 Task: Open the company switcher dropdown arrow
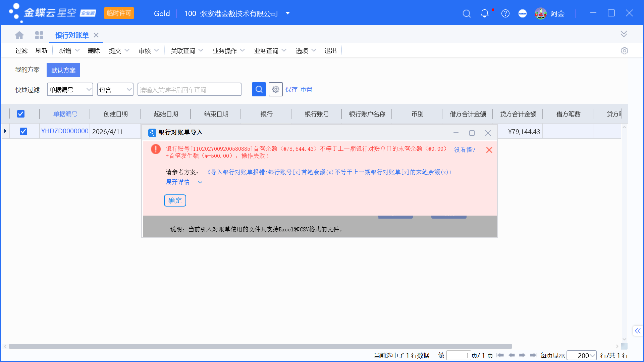click(x=288, y=13)
